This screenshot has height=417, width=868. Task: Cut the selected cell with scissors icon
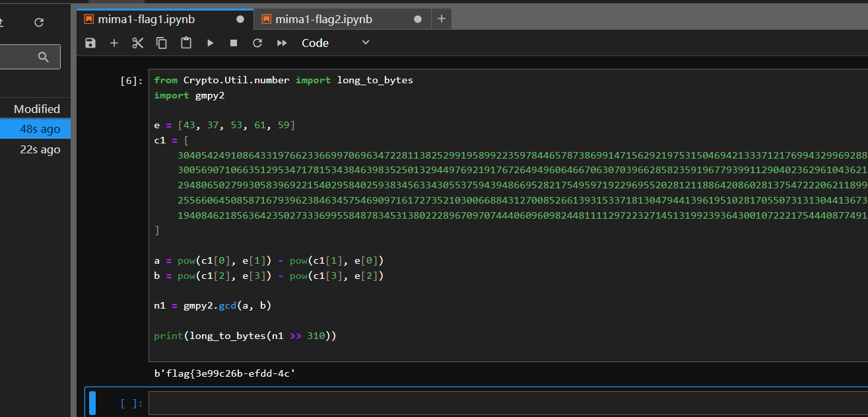click(x=138, y=43)
